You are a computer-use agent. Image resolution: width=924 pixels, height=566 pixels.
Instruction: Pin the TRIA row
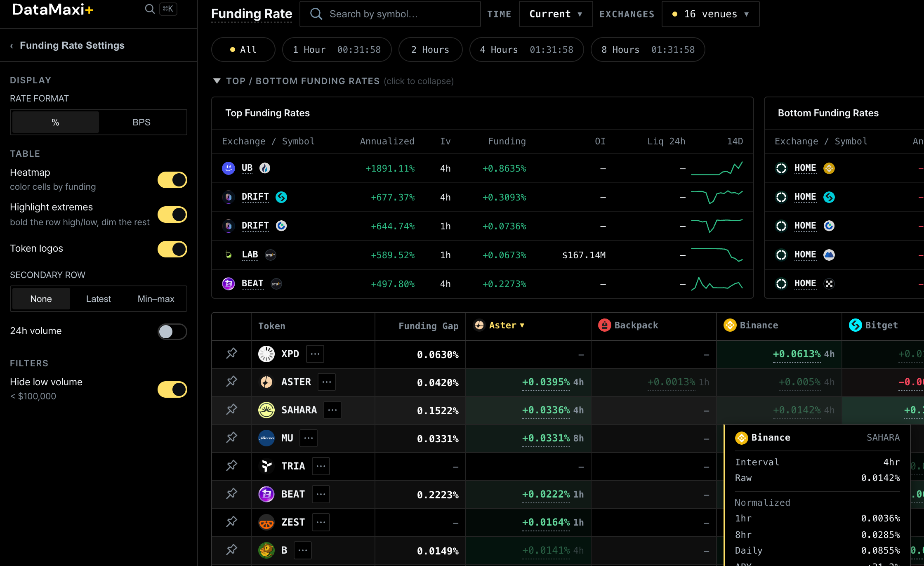point(231,466)
